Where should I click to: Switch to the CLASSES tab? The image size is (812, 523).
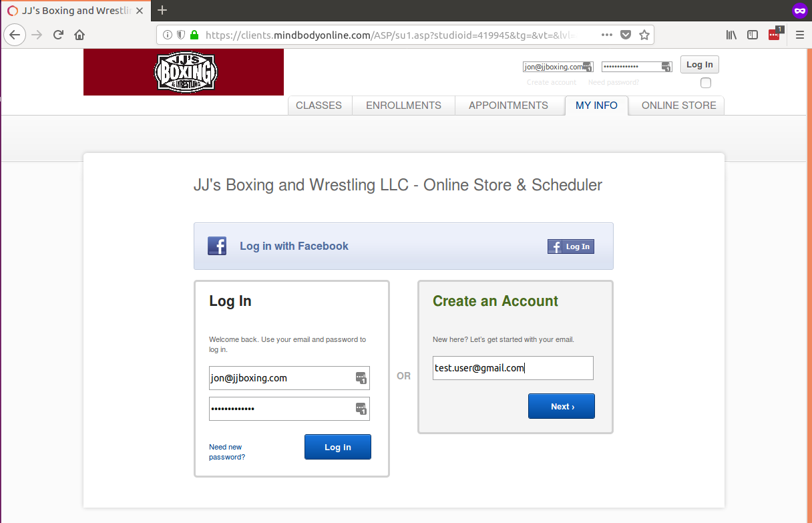click(319, 106)
